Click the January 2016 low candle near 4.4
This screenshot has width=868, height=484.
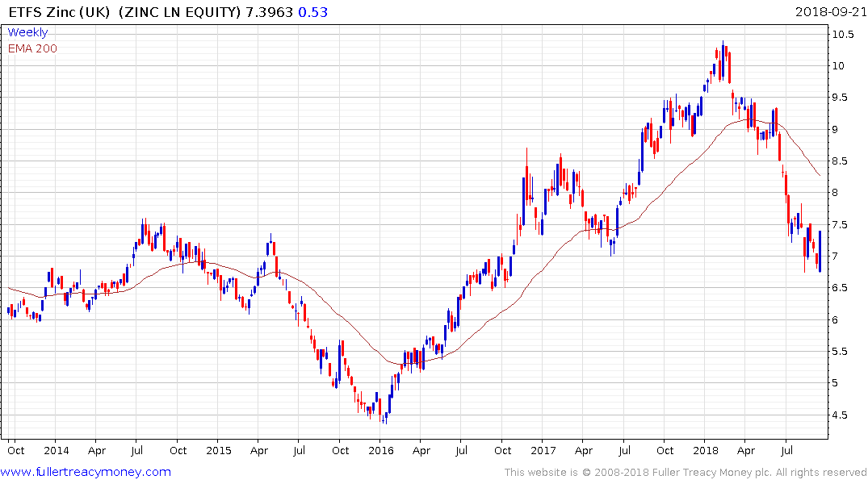tap(385, 418)
